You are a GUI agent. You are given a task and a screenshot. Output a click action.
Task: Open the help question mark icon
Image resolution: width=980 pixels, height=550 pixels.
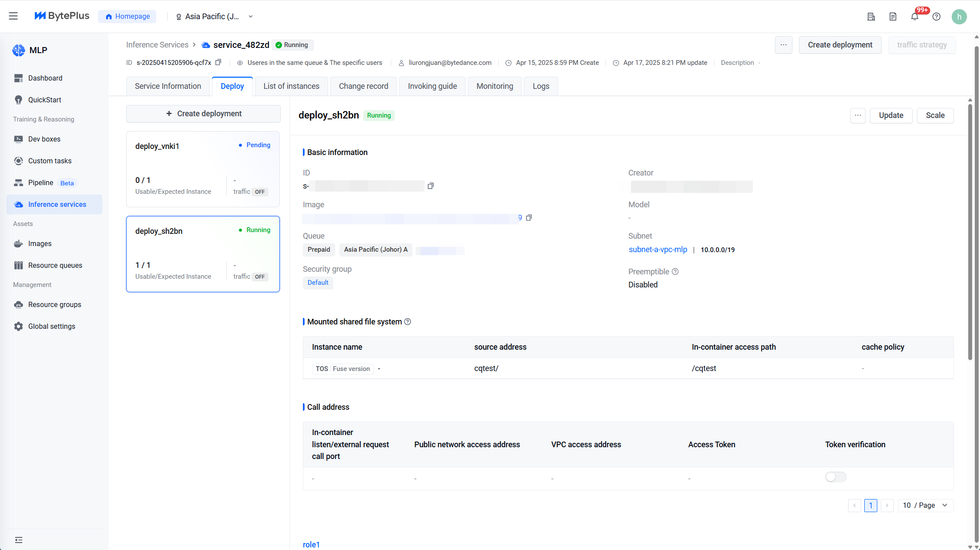point(936,17)
